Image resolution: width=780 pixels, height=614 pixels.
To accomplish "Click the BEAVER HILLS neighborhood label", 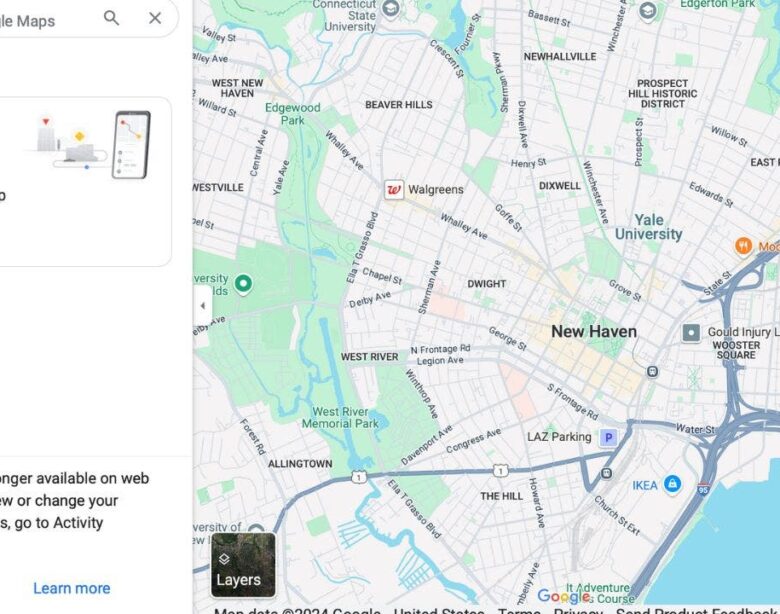I will pyautogui.click(x=398, y=105).
